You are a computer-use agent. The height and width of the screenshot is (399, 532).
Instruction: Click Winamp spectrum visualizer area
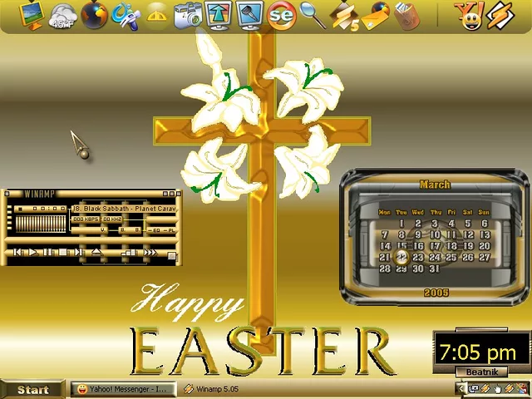point(41,224)
